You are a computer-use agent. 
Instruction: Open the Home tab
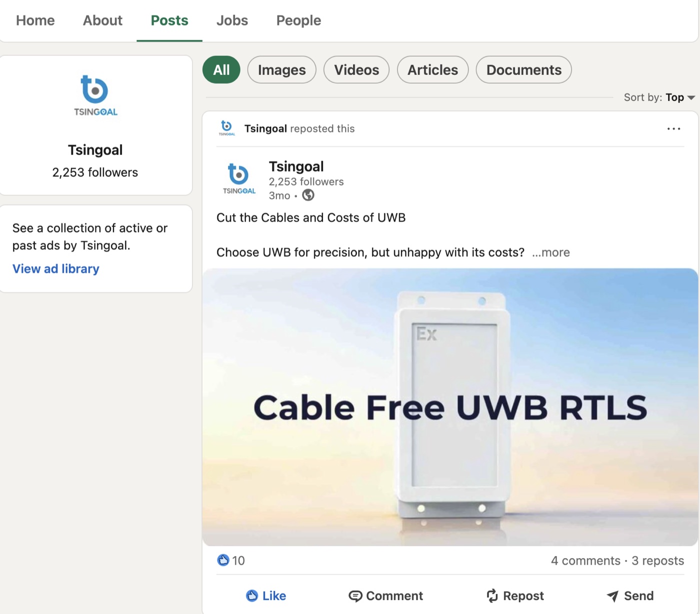[x=35, y=20]
